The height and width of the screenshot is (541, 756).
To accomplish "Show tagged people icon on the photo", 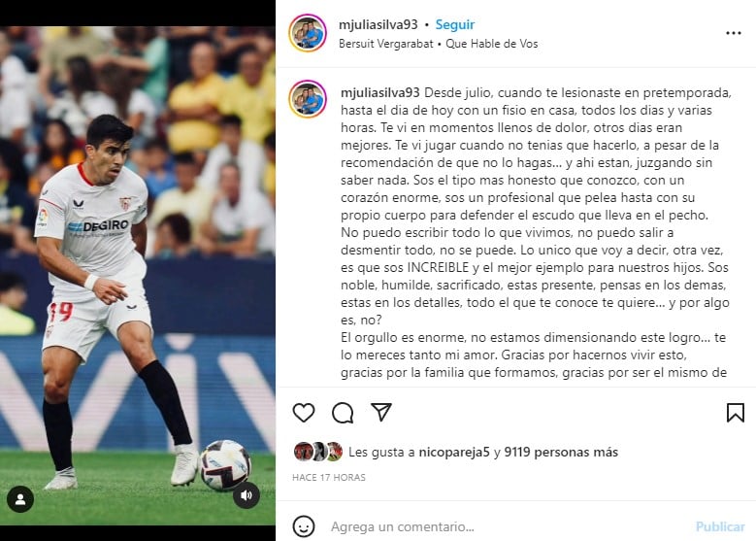I will [20, 499].
